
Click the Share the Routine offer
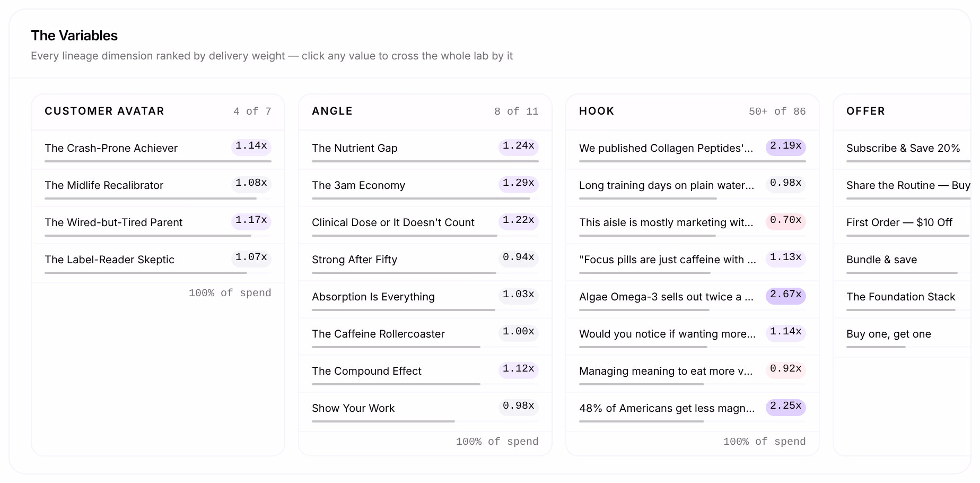pyautogui.click(x=903, y=187)
